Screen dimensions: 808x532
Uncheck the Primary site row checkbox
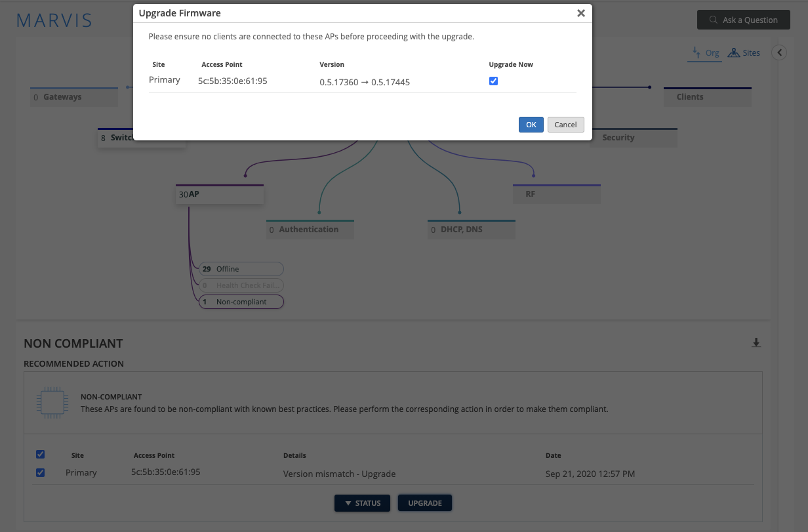click(41, 473)
